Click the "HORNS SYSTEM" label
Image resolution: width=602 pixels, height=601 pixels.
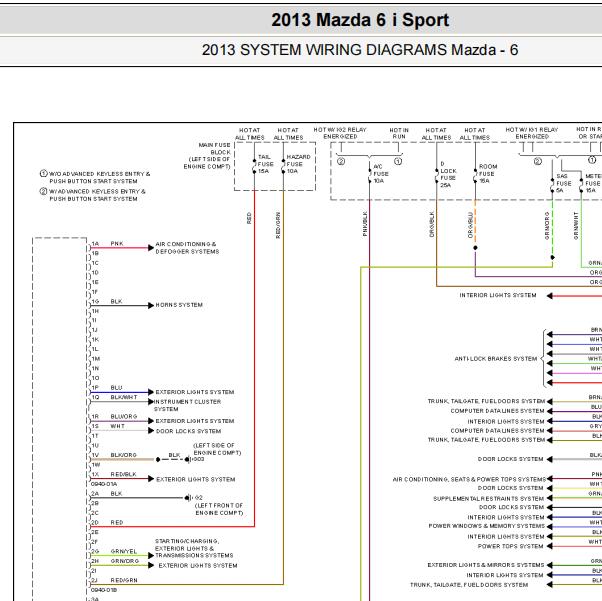click(179, 305)
